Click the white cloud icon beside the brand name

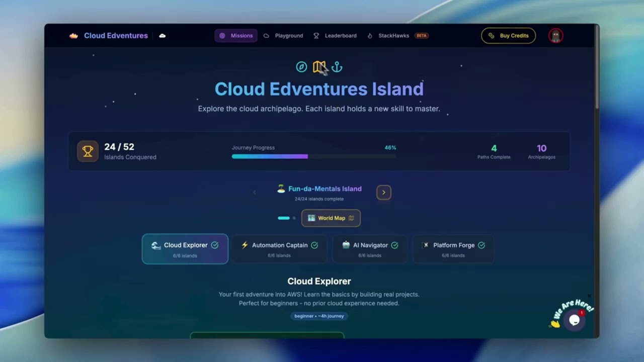tap(162, 36)
